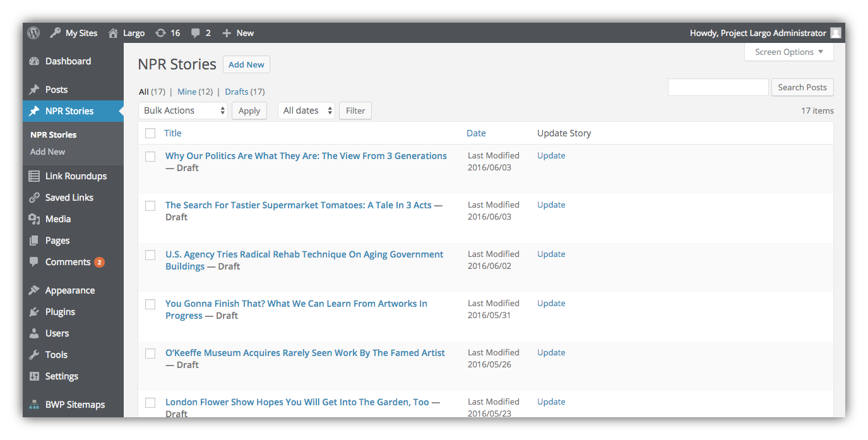Click the Apply button
The width and height of the screenshot is (868, 440).
249,110
